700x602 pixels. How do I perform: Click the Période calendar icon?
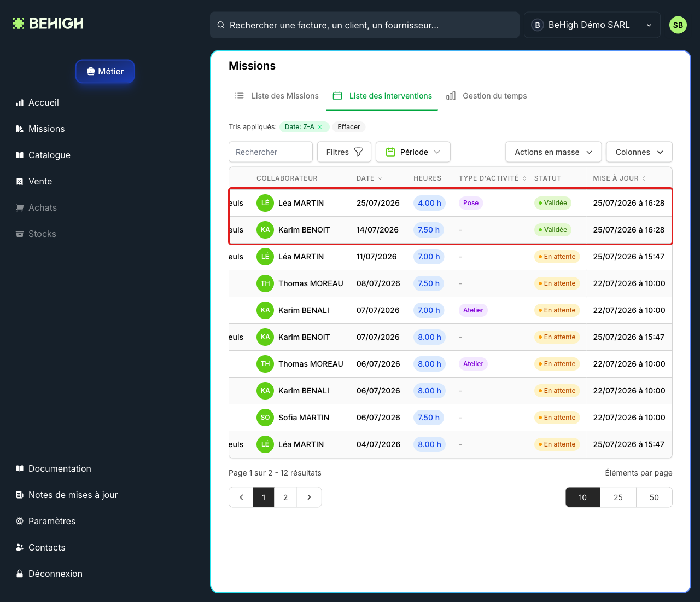(390, 152)
